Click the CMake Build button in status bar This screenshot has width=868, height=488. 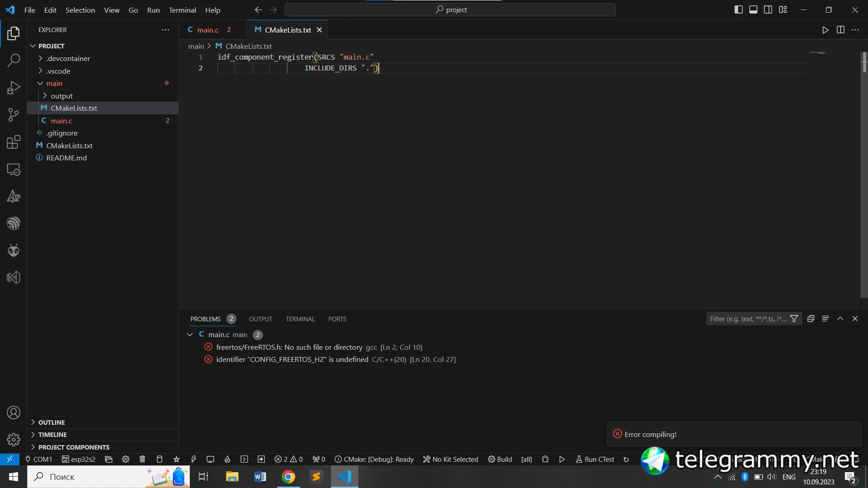[x=500, y=459]
